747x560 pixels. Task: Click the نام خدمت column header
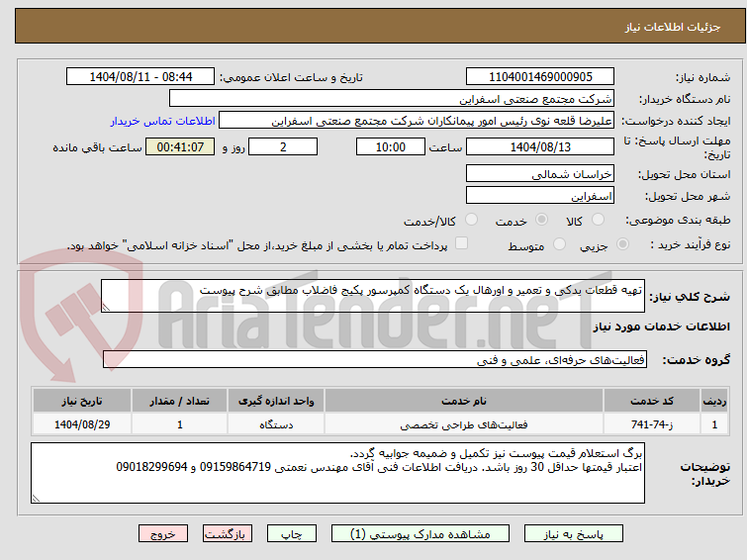pyautogui.click(x=464, y=401)
